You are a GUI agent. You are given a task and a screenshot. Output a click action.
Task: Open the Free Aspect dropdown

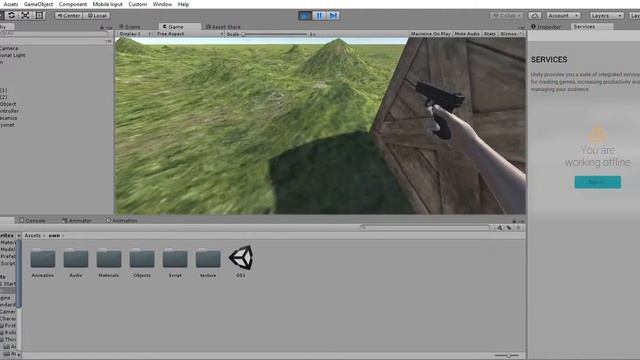pyautogui.click(x=190, y=34)
